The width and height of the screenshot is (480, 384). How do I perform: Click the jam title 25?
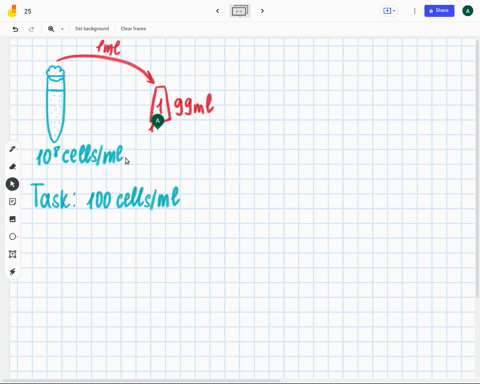(x=28, y=11)
